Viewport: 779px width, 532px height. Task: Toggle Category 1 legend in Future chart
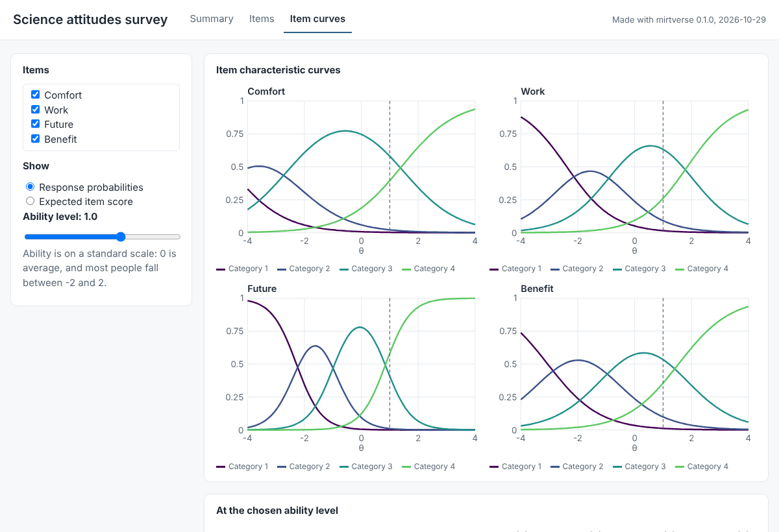tap(241, 466)
